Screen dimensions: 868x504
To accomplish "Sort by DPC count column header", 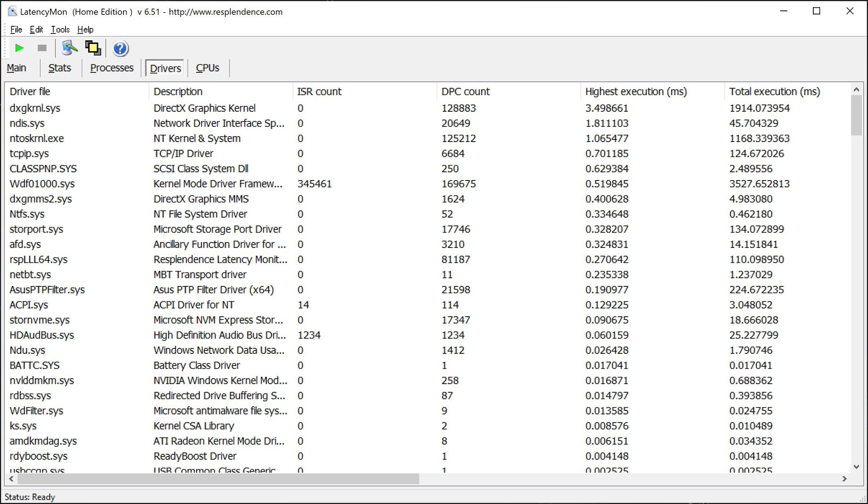I will [x=465, y=91].
